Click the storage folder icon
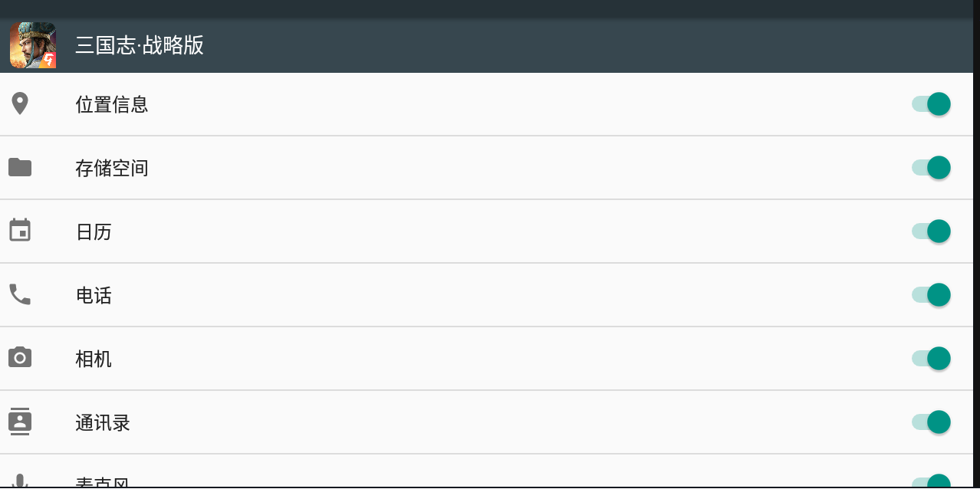The width and height of the screenshot is (980, 489). tap(20, 167)
